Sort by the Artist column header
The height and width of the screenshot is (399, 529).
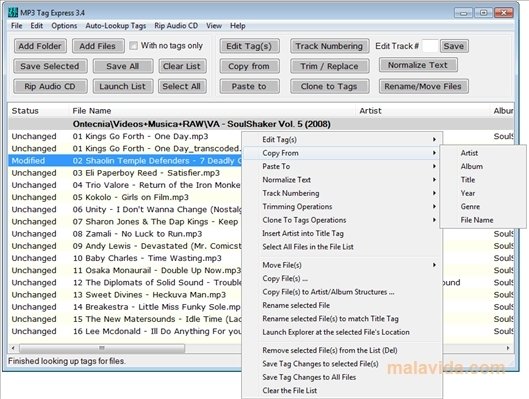click(423, 111)
